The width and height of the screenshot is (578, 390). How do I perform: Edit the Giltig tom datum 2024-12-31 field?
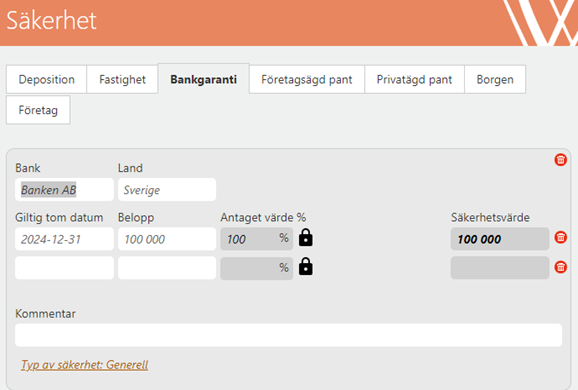(x=65, y=239)
